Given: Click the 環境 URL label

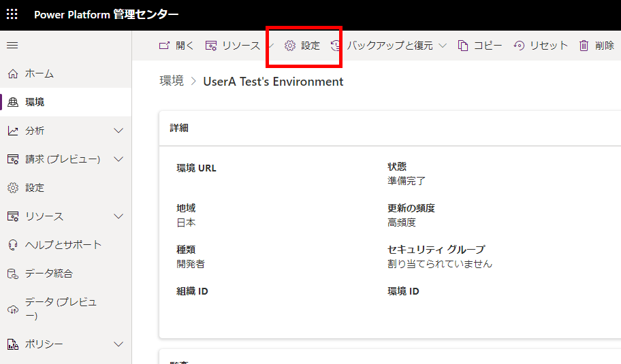Looking at the screenshot, I should [196, 168].
